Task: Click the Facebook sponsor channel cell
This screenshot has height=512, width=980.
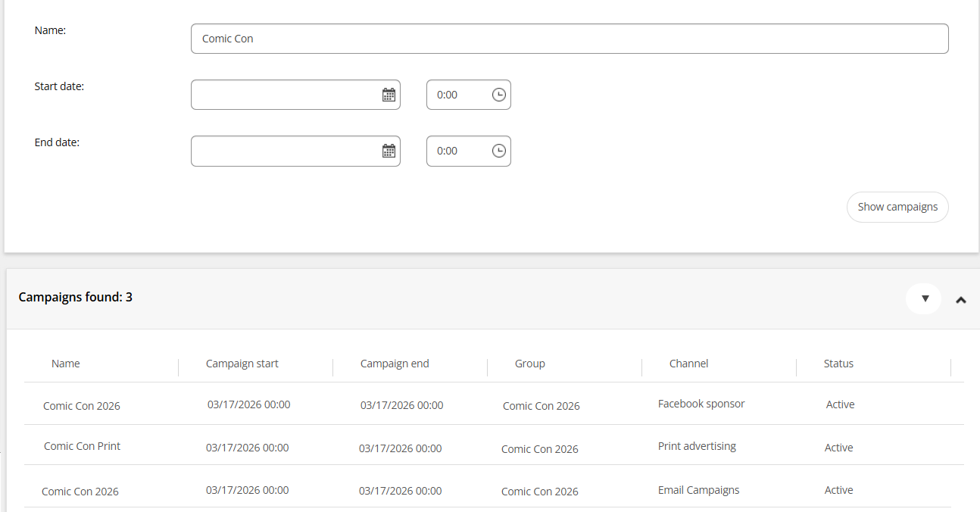Action: tap(701, 404)
